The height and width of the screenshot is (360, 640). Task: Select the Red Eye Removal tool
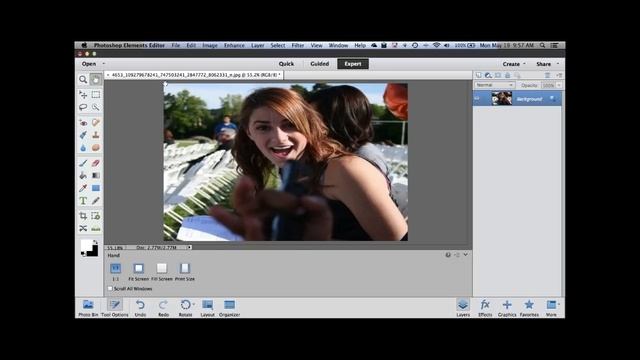[83, 122]
